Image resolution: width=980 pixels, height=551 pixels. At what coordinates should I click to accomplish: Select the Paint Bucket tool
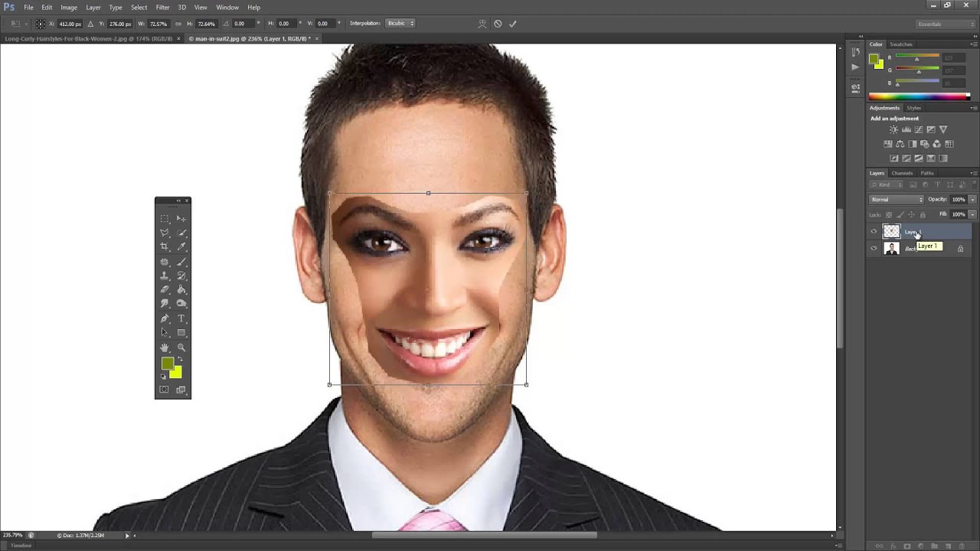181,289
